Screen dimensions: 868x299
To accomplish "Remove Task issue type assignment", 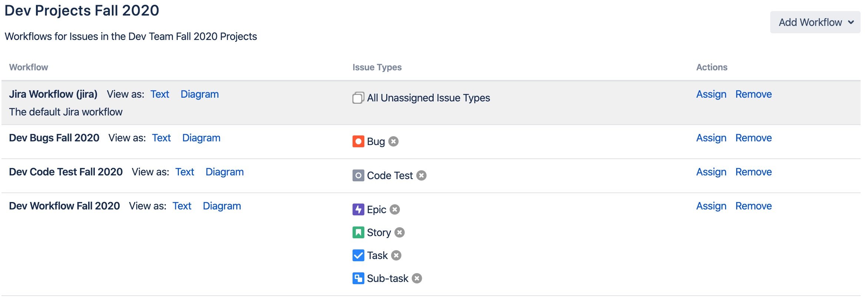I will [x=396, y=255].
